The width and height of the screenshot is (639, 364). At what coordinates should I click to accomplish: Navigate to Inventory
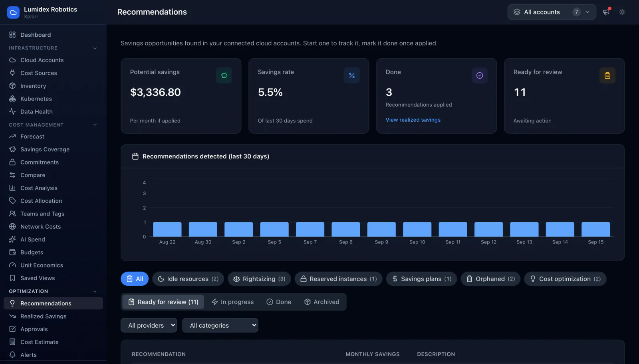pos(53,86)
